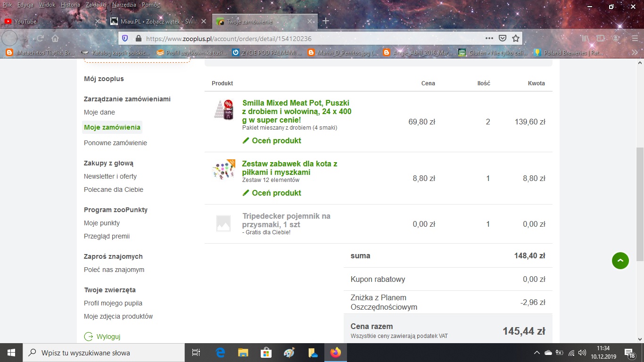Screen dimensions: 644x362
Task: Open the Paint app taskbar icon
Action: click(289, 353)
